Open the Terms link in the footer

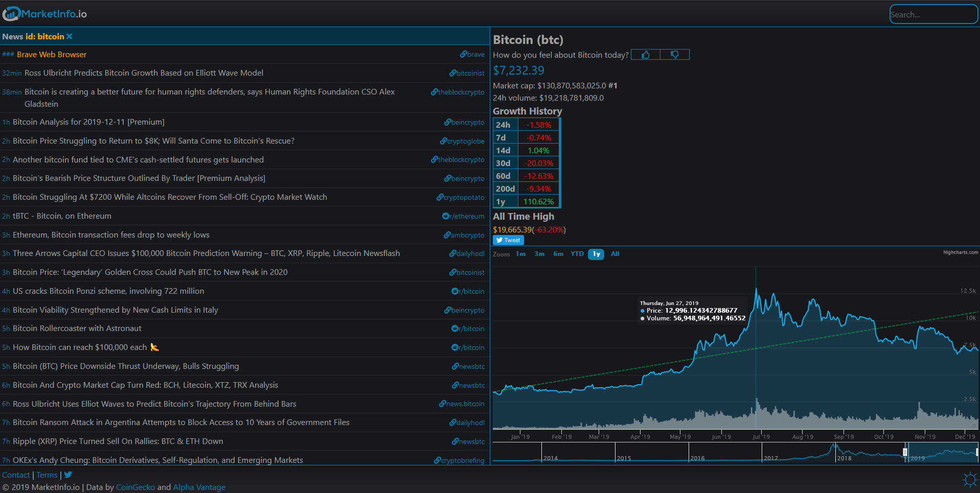[47, 475]
